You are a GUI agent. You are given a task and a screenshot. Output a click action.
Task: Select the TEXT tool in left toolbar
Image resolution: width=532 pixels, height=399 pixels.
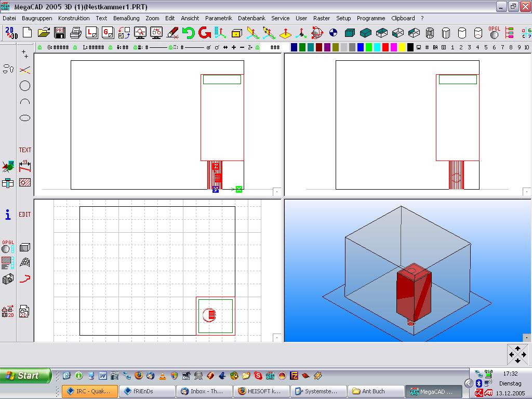(x=25, y=150)
